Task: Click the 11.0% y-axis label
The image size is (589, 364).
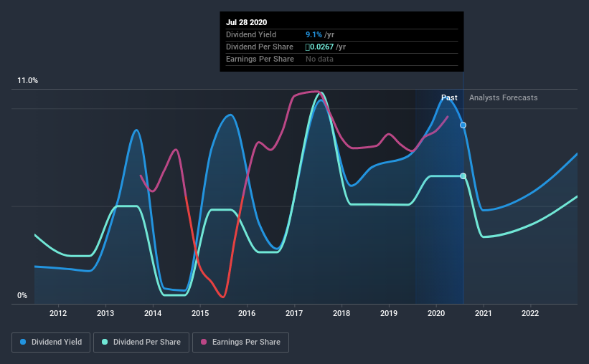Action: (x=27, y=81)
